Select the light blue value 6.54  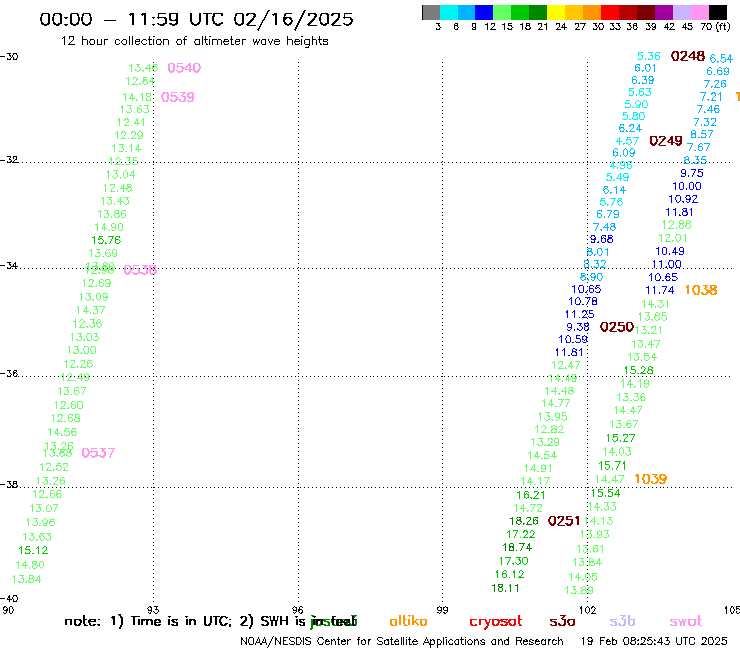point(721,59)
